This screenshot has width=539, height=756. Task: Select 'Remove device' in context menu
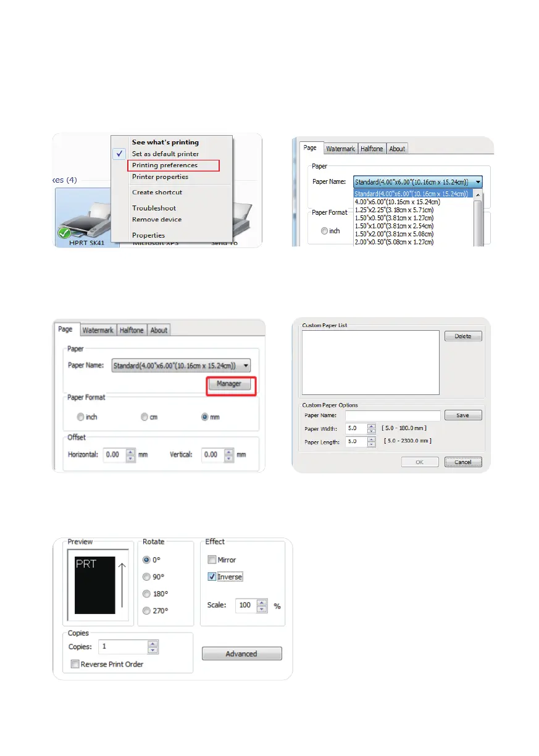pos(157,220)
